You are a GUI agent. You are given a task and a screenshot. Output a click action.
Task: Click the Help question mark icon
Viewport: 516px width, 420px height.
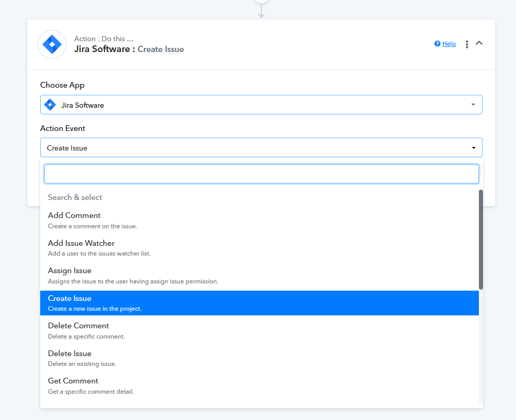tap(438, 44)
